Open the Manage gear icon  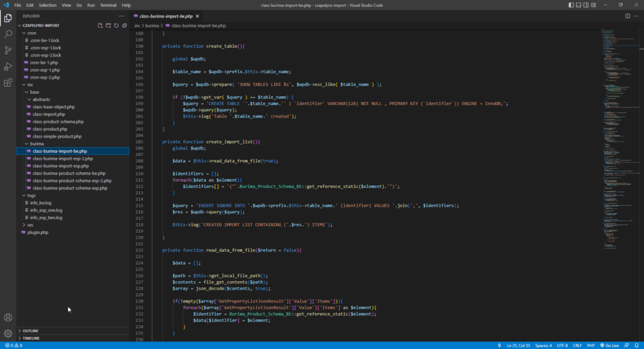[8, 333]
